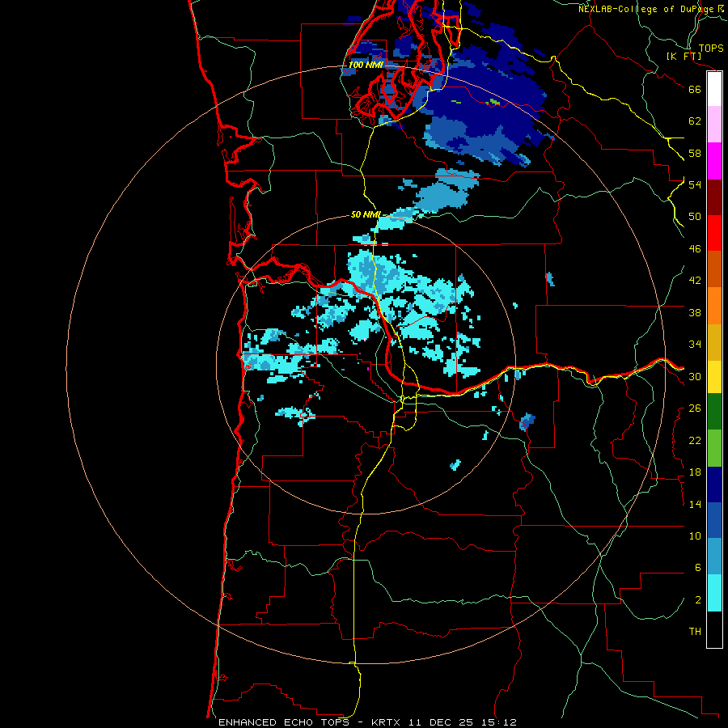
Task: Click the 54 legend value
Action: 695,184
